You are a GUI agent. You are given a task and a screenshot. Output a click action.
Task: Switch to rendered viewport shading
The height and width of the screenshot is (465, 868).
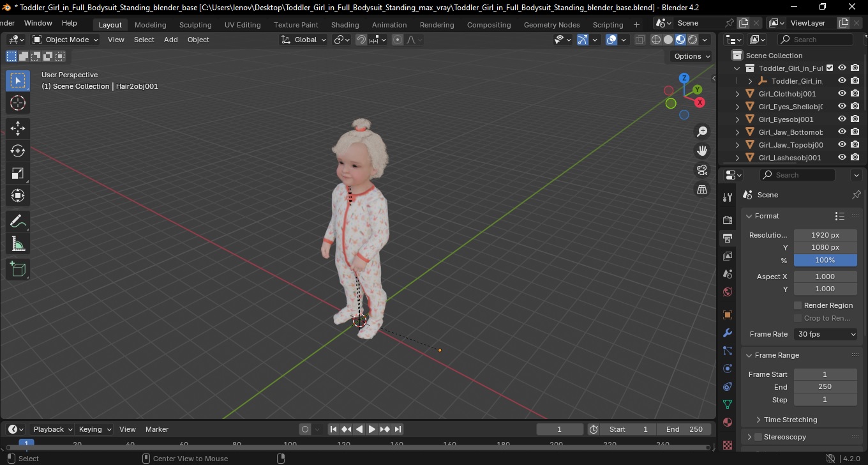pos(692,40)
